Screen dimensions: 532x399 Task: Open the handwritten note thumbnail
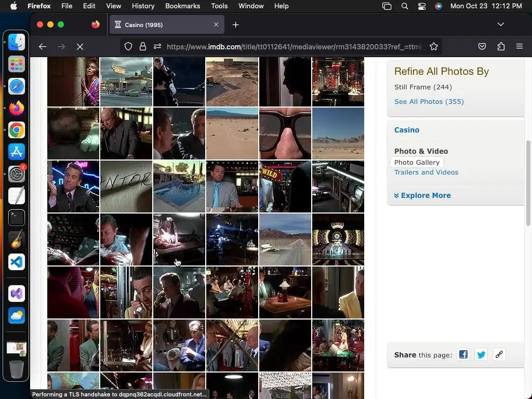pyautogui.click(x=126, y=187)
